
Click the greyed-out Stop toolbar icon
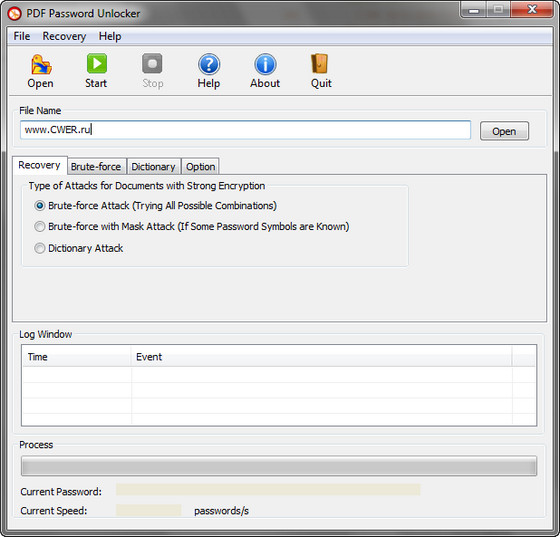152,64
